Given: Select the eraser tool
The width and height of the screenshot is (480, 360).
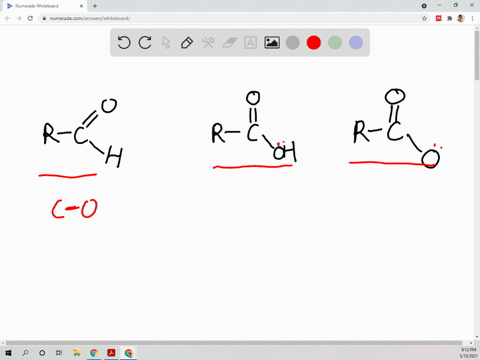Looking at the screenshot, I should coord(229,43).
